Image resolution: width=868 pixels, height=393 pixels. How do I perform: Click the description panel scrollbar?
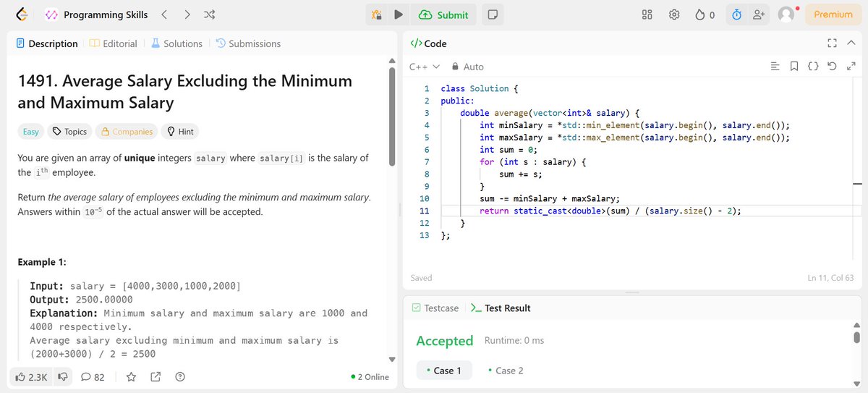coord(393,116)
